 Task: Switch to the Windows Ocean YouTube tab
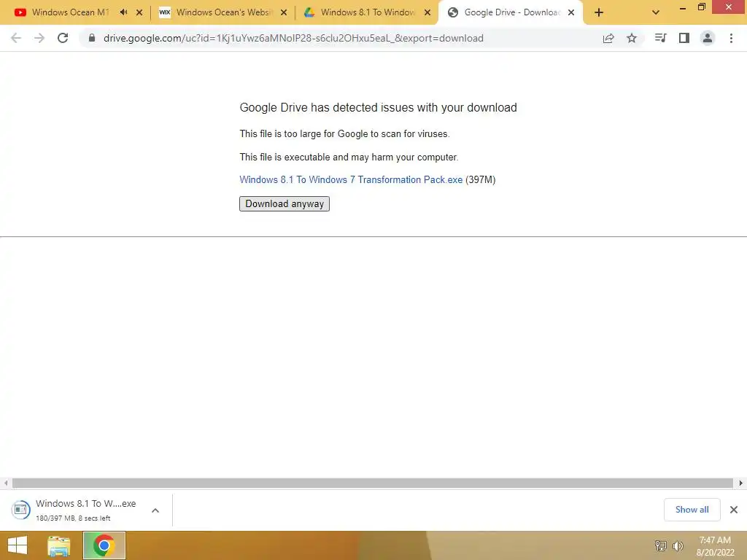click(71, 12)
